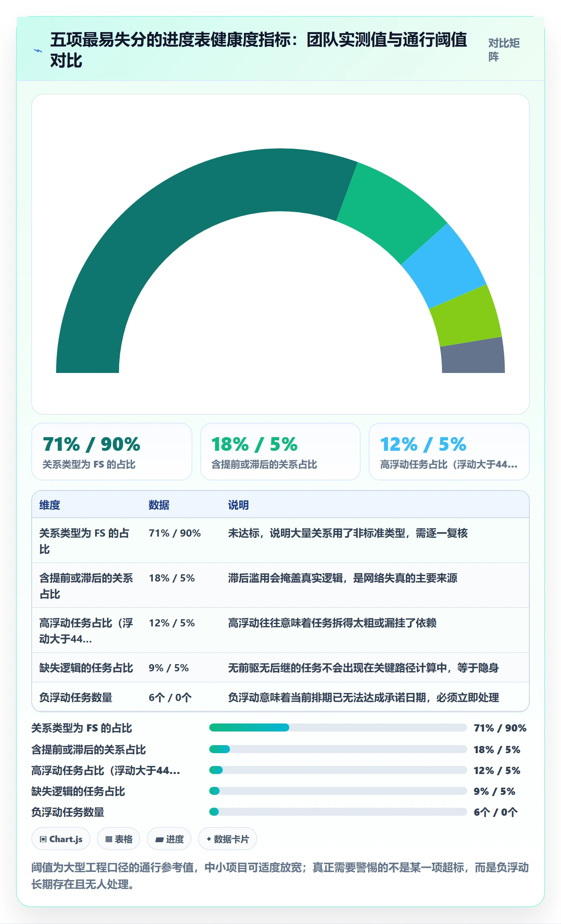Click the 高浮动任务占比 progress bar
The width and height of the screenshot is (561, 924).
pyautogui.click(x=338, y=770)
